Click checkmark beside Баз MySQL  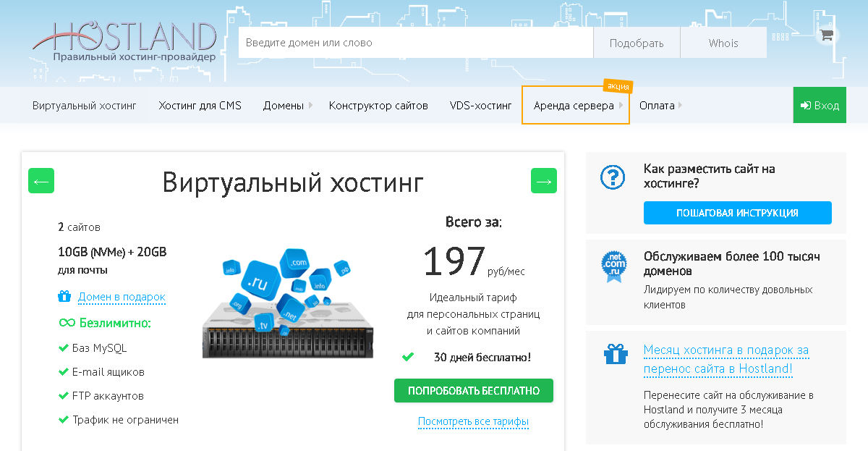[x=64, y=348]
